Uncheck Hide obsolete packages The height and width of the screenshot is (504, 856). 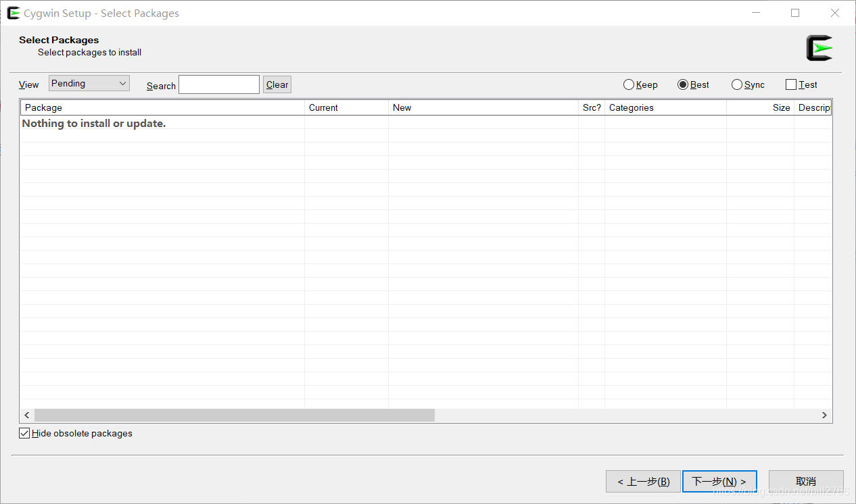24,433
